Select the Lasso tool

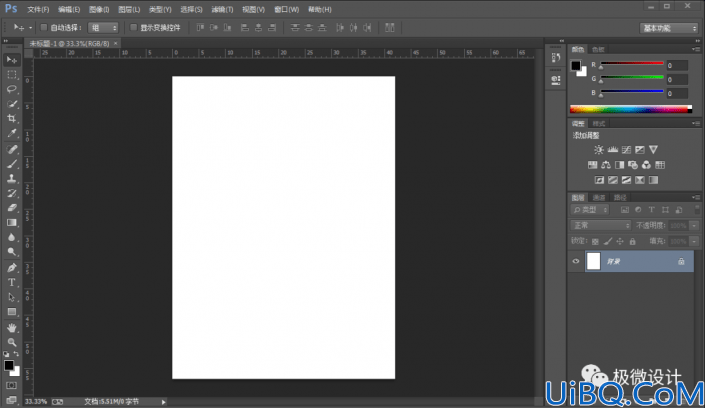coord(12,89)
